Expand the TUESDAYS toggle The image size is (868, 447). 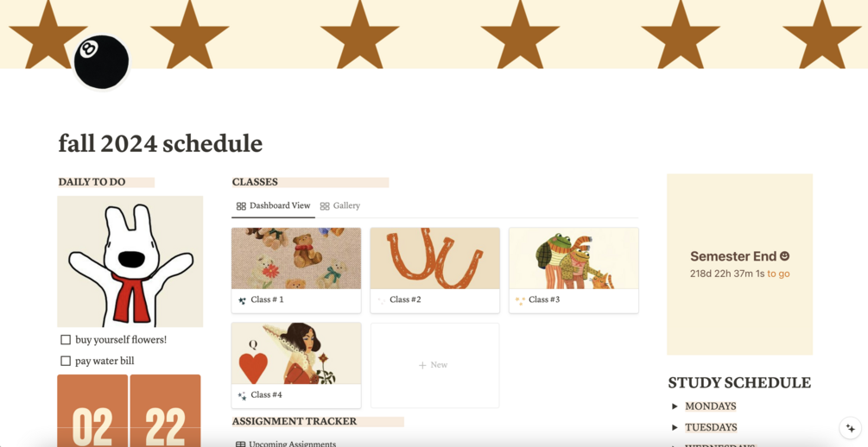click(675, 428)
